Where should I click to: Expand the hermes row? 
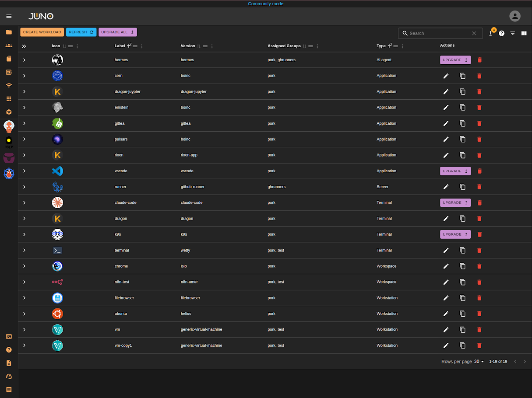(24, 60)
